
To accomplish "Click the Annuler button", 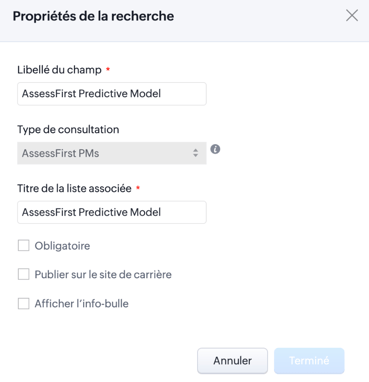I will tap(232, 361).
